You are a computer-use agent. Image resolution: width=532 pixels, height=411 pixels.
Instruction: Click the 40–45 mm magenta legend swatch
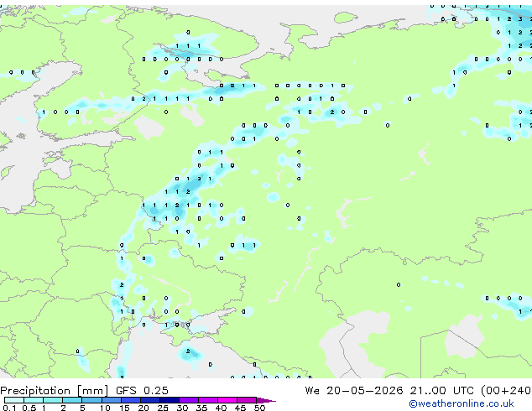(x=227, y=400)
